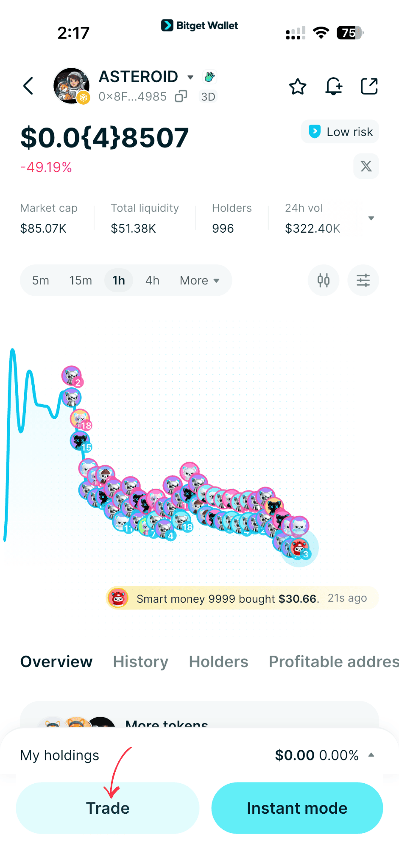Collapse the My holdings panel

(371, 755)
